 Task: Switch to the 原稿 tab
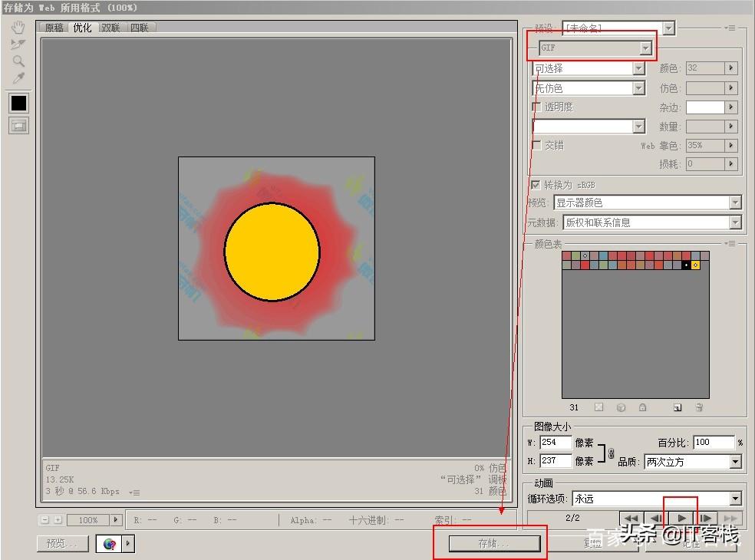[x=54, y=28]
